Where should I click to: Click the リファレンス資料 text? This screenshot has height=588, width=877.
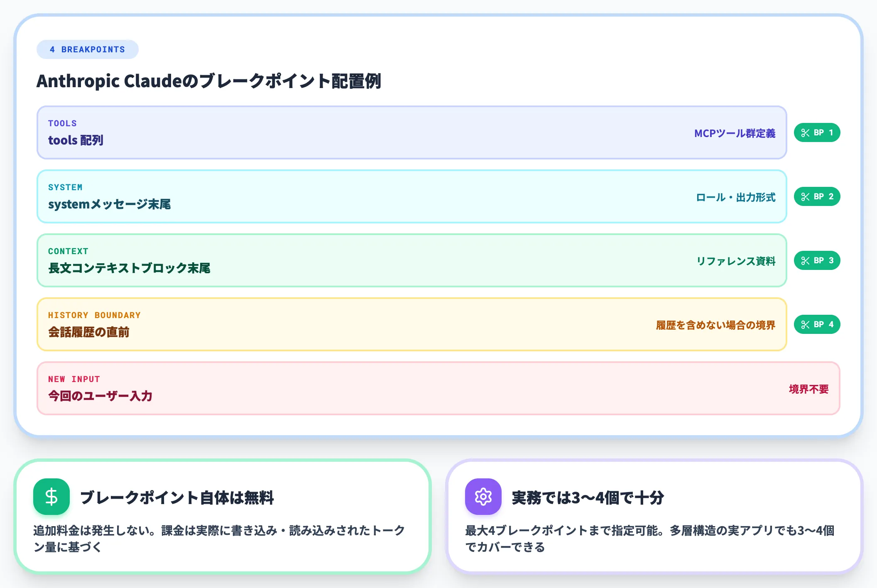(736, 261)
